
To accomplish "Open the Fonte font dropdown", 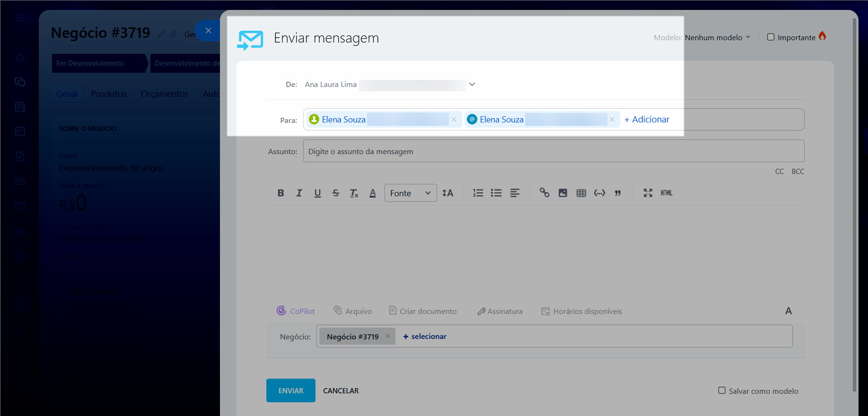I will pyautogui.click(x=410, y=193).
